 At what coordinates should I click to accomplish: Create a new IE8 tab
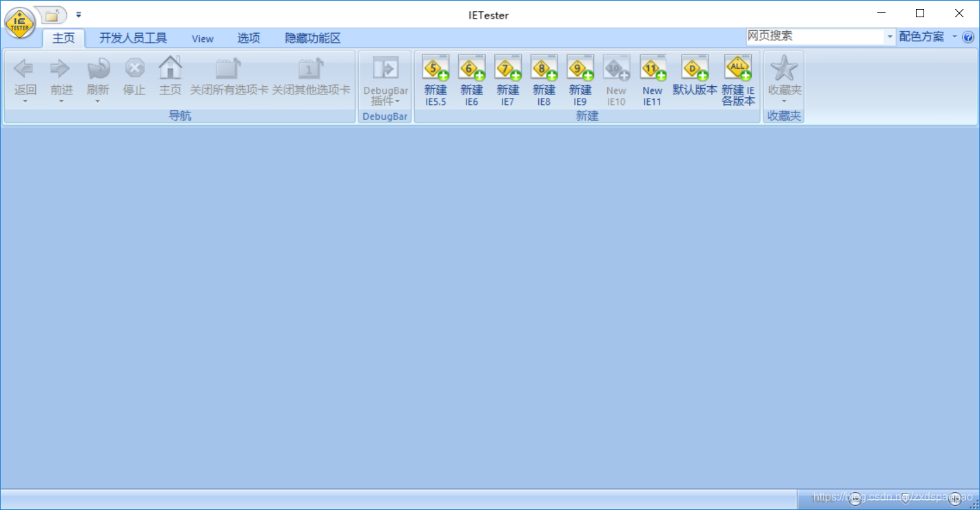544,81
